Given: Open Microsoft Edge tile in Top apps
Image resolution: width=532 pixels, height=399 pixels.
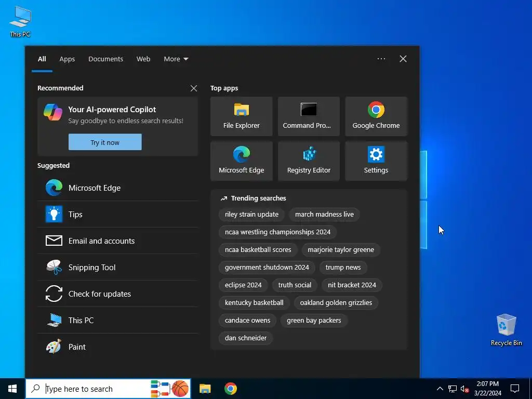Looking at the screenshot, I should tap(241, 161).
